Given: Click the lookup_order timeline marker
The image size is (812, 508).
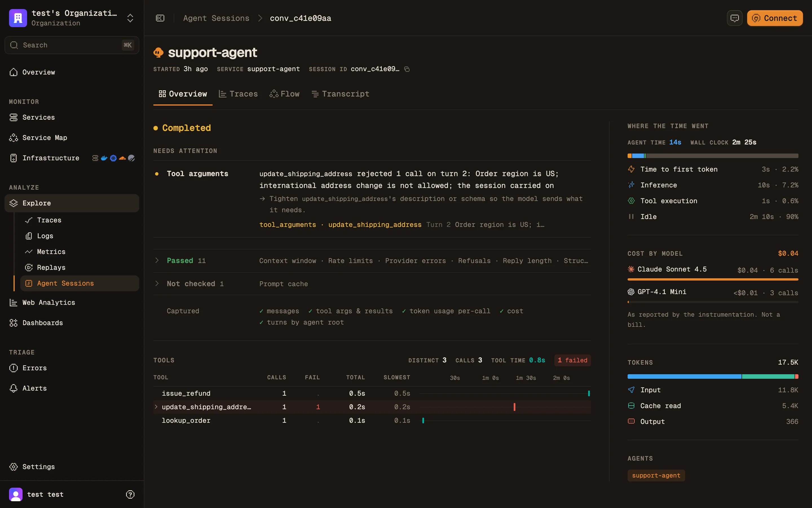Looking at the screenshot, I should click(x=423, y=421).
